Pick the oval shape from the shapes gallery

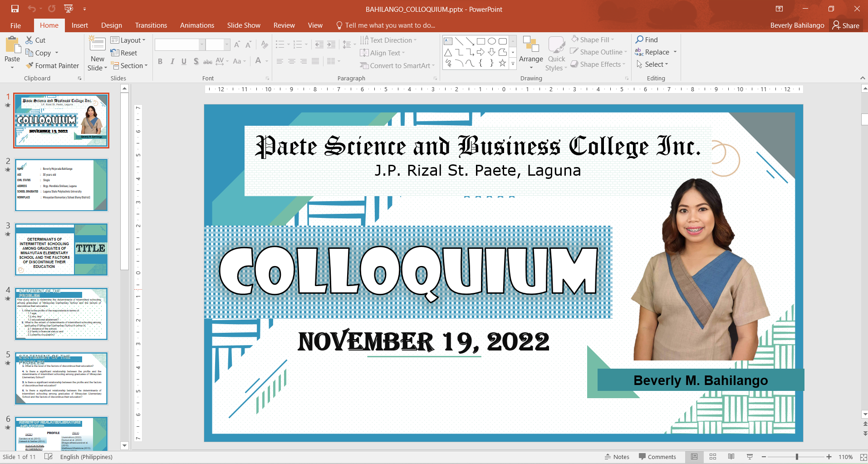tap(492, 41)
